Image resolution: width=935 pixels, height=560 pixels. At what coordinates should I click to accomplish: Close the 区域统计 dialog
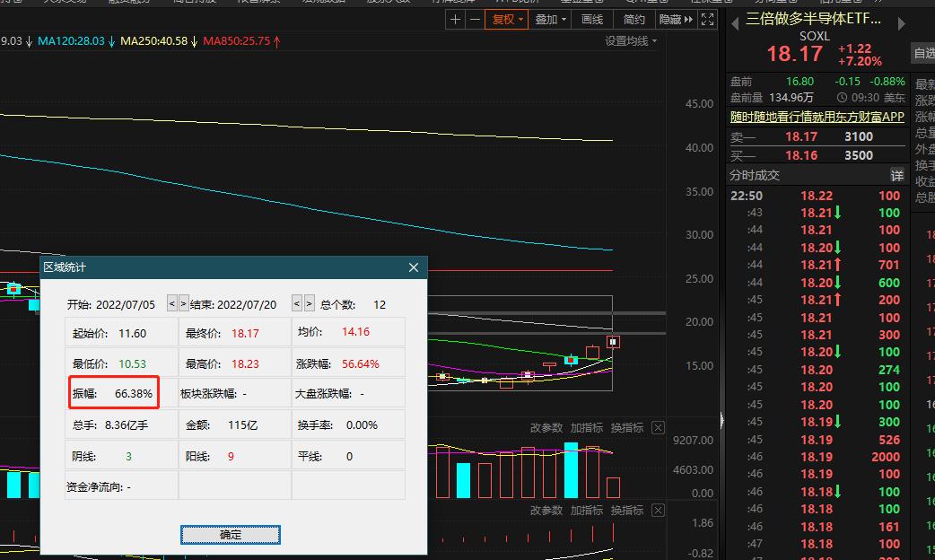[414, 267]
